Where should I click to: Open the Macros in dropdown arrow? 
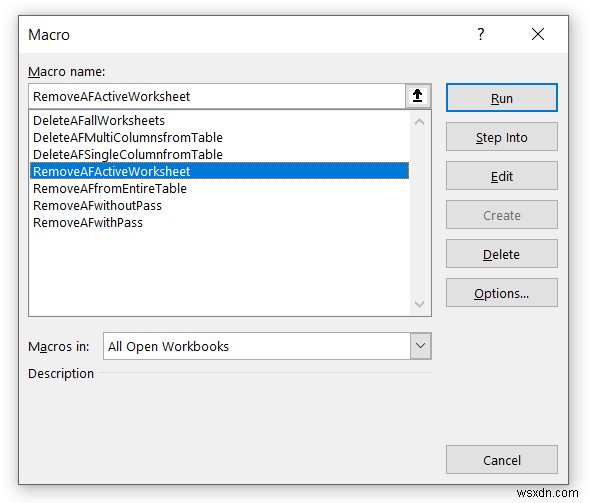[x=420, y=346]
